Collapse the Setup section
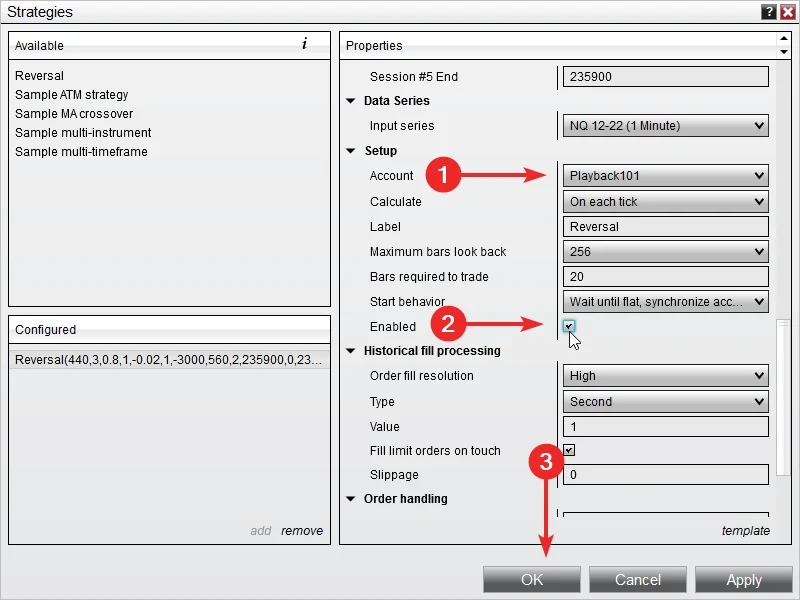This screenshot has width=800, height=600. pyautogui.click(x=351, y=151)
